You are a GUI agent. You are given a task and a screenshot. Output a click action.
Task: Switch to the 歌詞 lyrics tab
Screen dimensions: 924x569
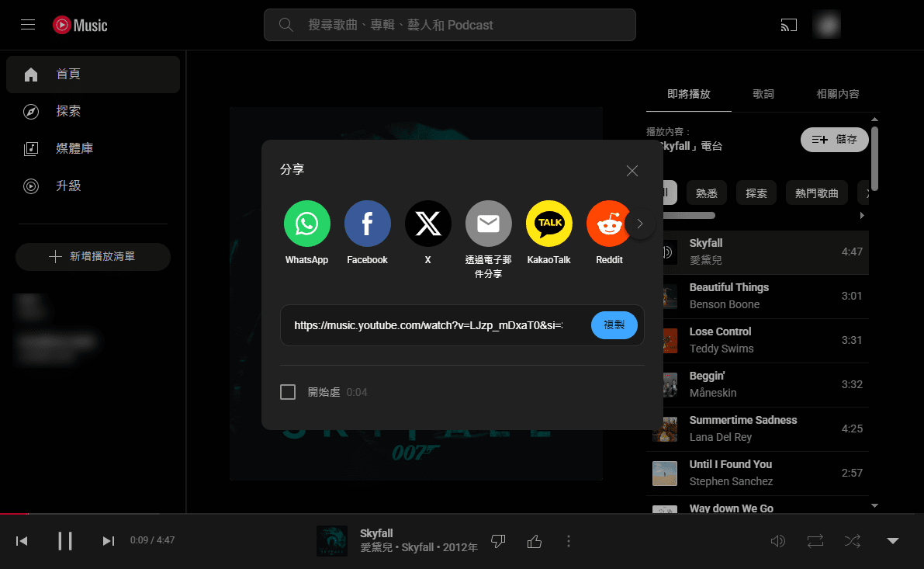[763, 95]
